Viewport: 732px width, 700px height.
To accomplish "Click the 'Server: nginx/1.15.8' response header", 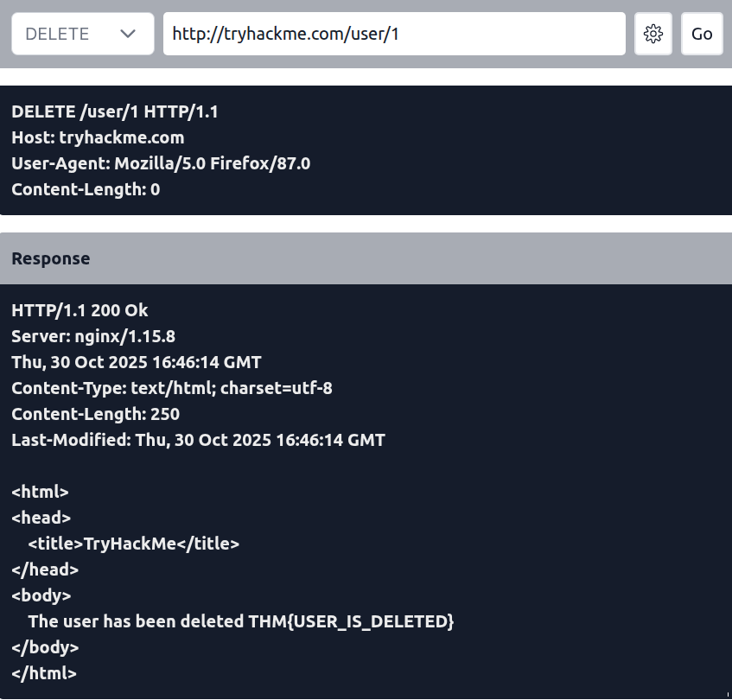I will [93, 336].
